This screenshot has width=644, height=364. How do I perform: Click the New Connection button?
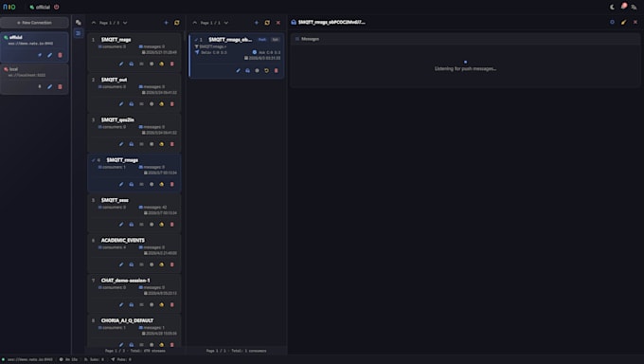click(x=34, y=23)
